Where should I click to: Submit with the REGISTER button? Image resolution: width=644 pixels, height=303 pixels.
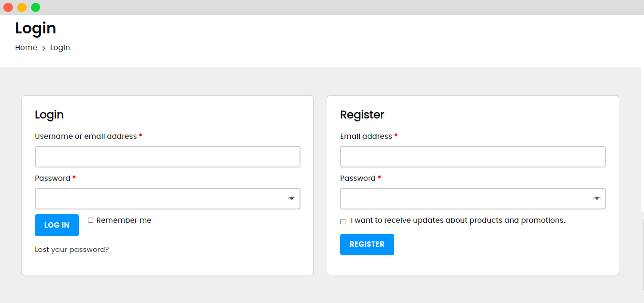[x=367, y=244]
